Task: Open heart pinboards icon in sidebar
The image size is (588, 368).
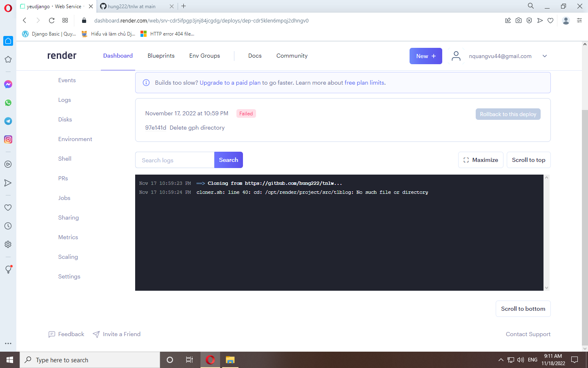Action: click(x=8, y=207)
